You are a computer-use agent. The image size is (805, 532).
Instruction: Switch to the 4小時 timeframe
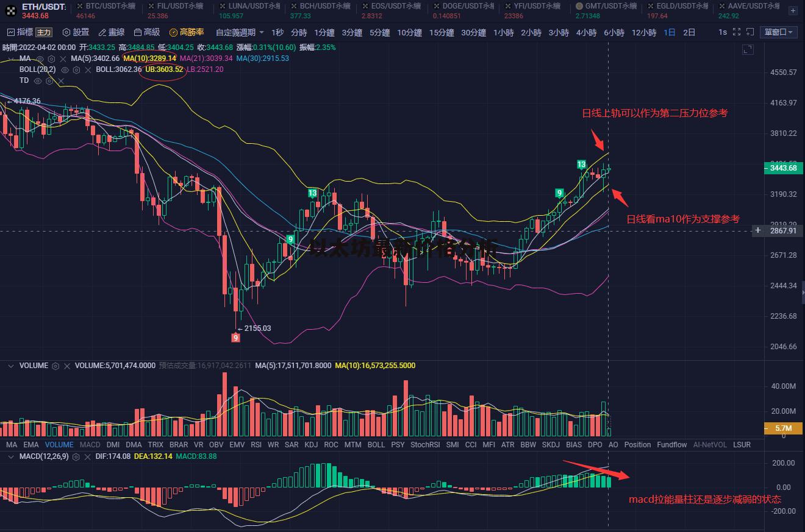586,32
